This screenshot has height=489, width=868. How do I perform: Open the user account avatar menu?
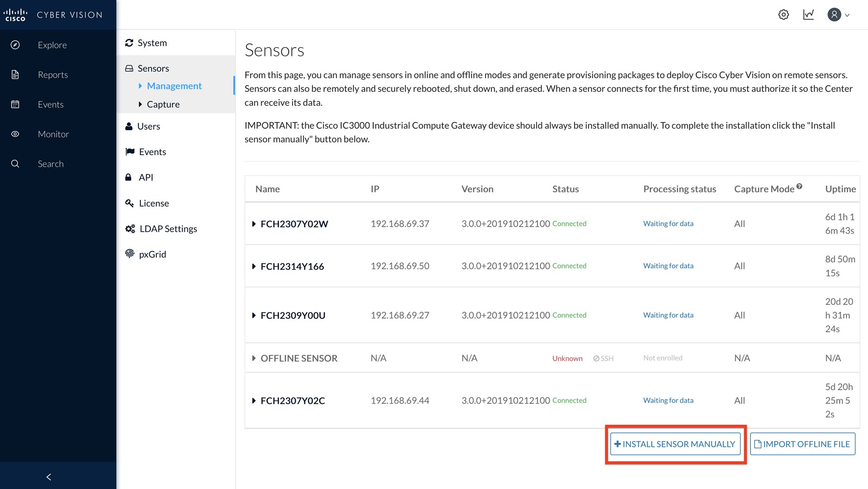pyautogui.click(x=839, y=14)
